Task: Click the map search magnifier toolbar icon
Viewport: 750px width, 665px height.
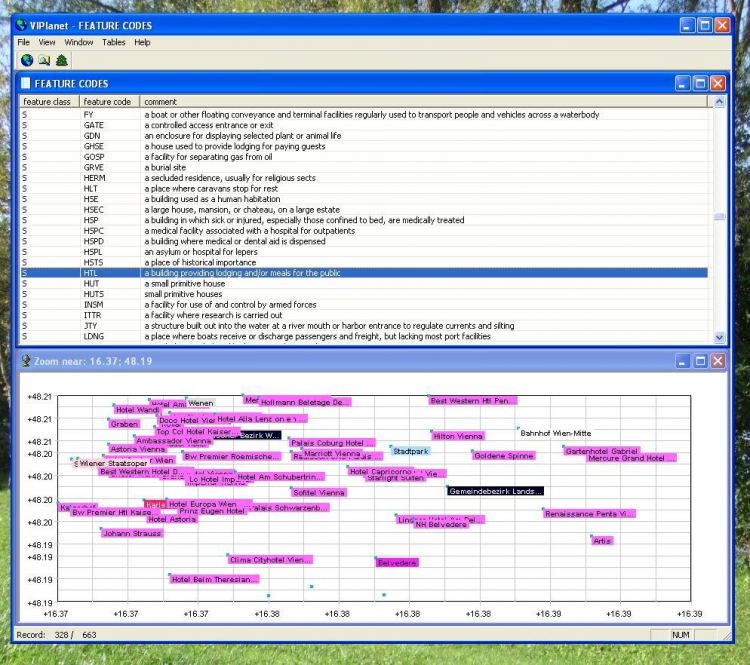Action: pyautogui.click(x=44, y=60)
